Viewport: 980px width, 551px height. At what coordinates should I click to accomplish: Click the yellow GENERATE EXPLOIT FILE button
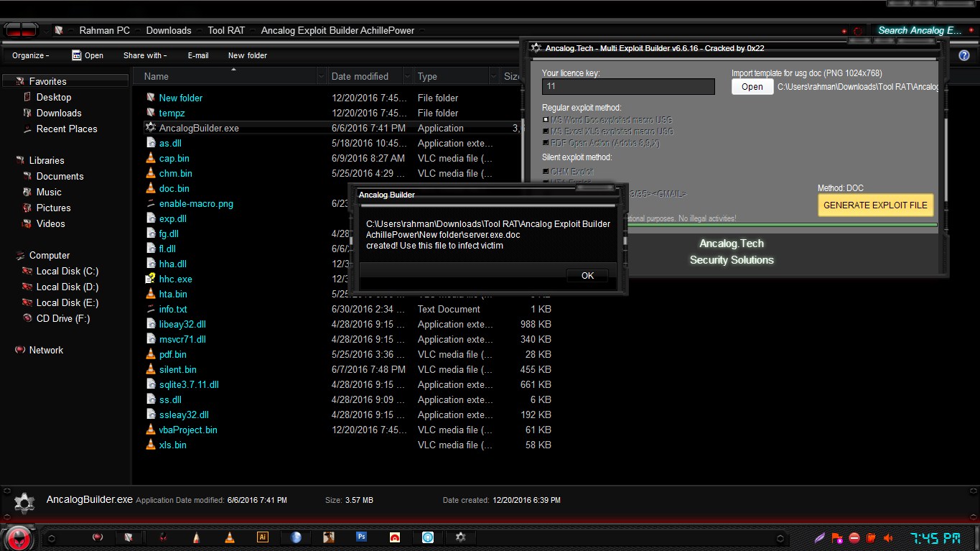click(x=875, y=205)
